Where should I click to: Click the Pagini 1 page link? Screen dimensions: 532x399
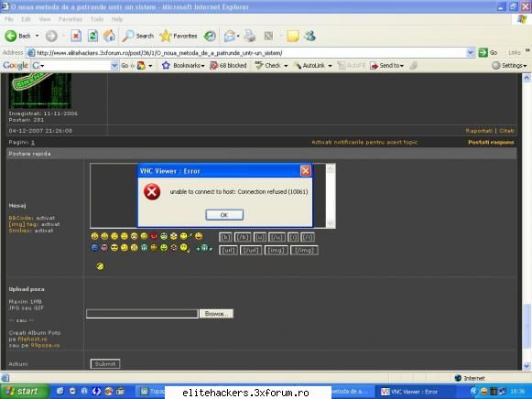[x=33, y=143]
